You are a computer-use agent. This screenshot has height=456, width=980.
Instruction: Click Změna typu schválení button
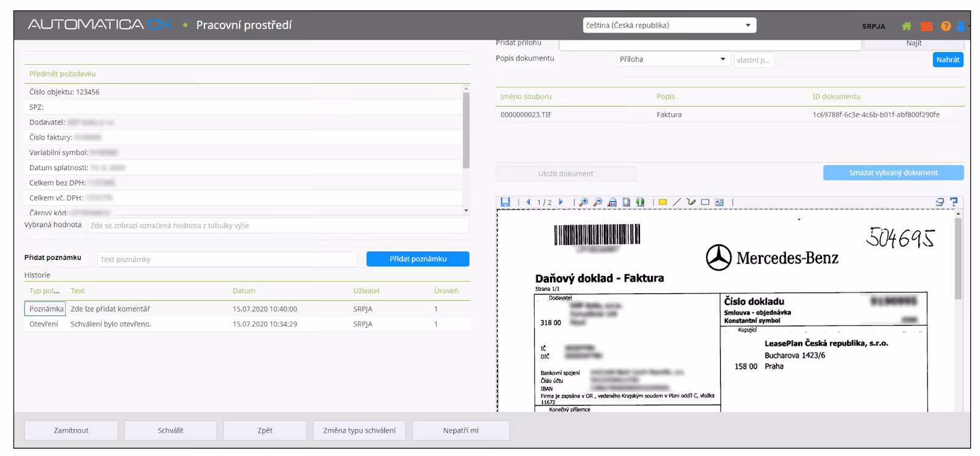[x=360, y=430]
